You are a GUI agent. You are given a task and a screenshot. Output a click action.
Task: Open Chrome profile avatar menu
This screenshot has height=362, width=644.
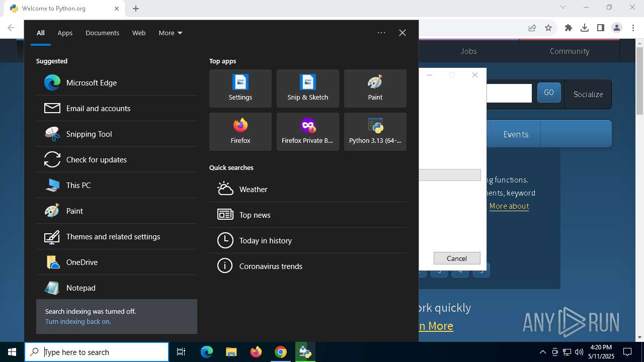tap(617, 28)
